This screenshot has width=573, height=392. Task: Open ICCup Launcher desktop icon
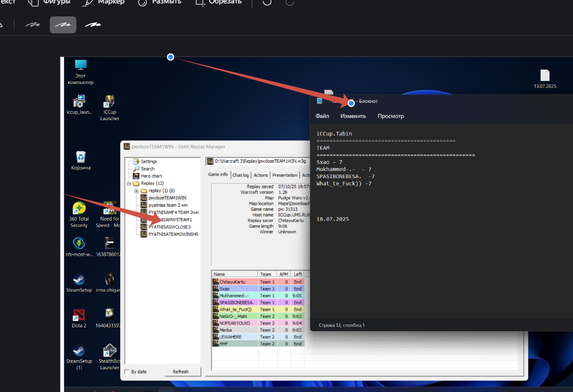click(x=109, y=108)
